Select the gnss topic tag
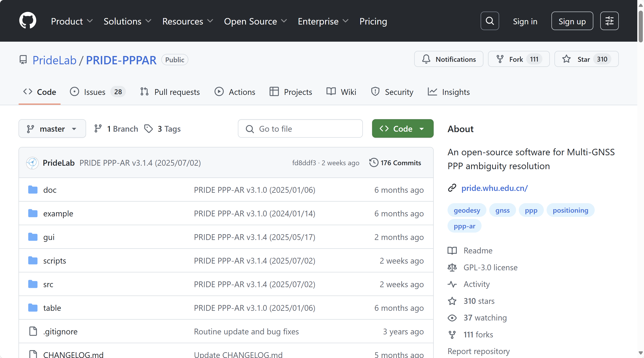This screenshot has height=358, width=644. point(502,210)
